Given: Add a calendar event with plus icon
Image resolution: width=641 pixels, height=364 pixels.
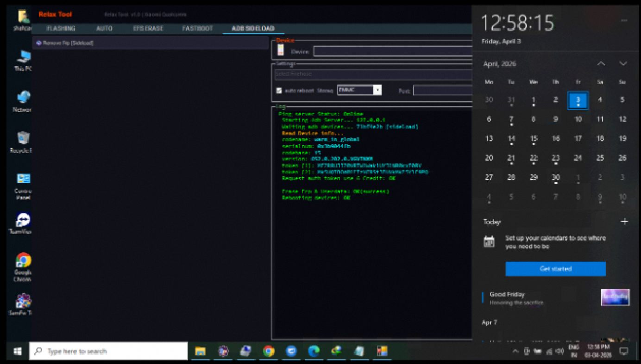Looking at the screenshot, I should (624, 222).
